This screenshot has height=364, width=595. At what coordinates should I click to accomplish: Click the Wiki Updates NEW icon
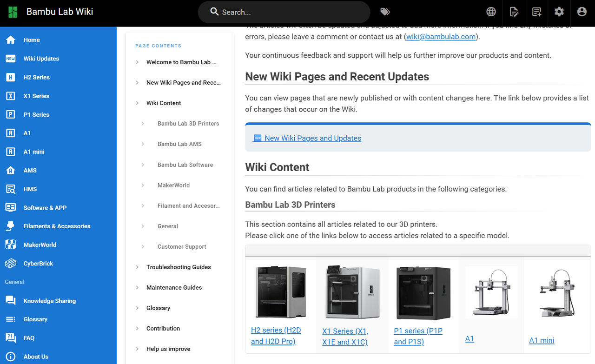click(x=11, y=59)
